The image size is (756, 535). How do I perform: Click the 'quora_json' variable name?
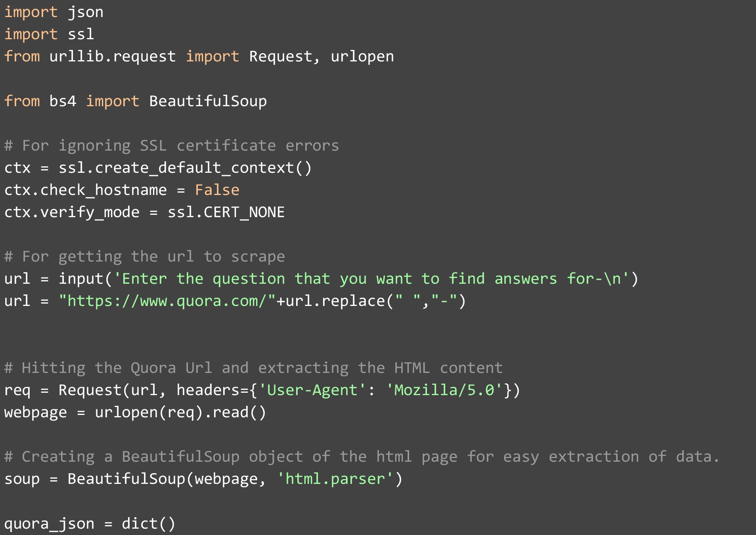[49, 524]
